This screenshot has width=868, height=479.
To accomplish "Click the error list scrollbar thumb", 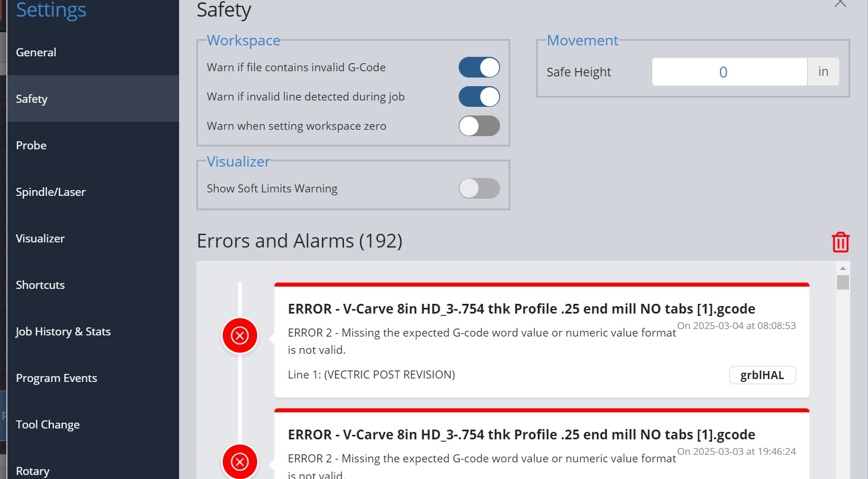I will click(843, 283).
